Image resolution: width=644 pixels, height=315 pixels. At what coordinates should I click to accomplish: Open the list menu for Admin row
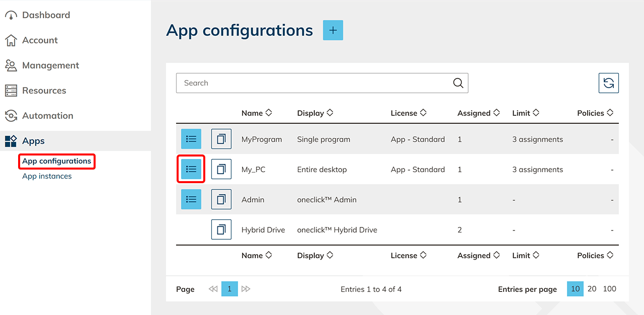[x=191, y=199]
